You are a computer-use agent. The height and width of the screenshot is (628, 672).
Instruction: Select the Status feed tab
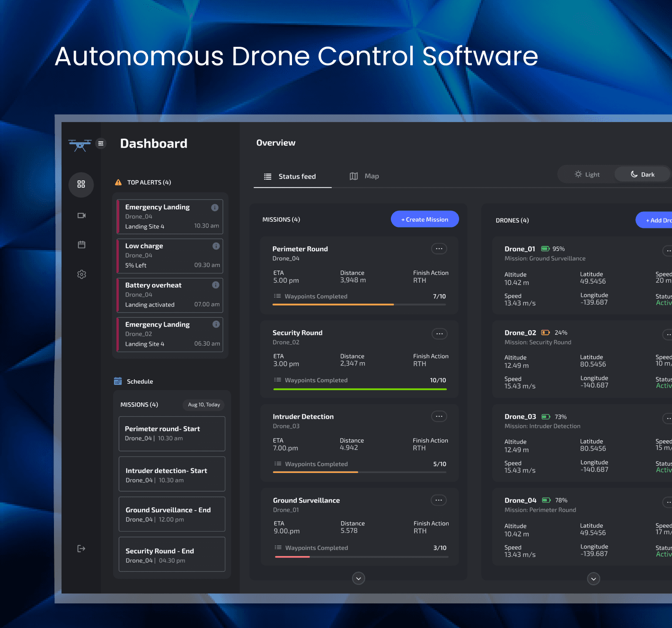[x=292, y=176]
